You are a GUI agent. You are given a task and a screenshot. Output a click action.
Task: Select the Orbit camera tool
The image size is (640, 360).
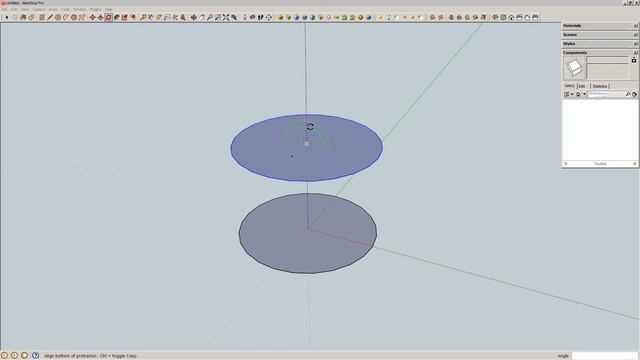click(x=194, y=17)
